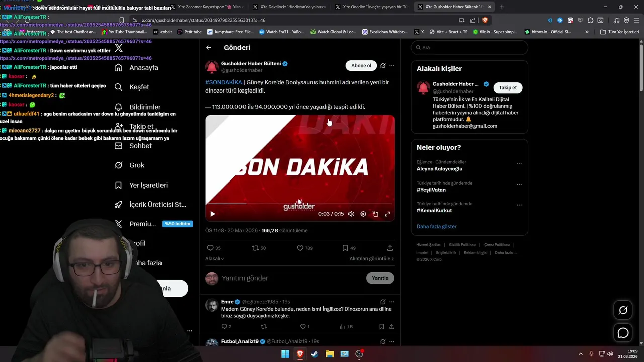Open options for #YeşilVatan trend

click(519, 184)
